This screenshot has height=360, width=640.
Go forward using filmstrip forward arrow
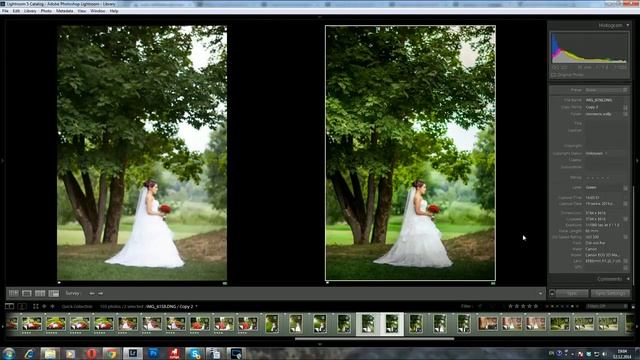(x=52, y=306)
